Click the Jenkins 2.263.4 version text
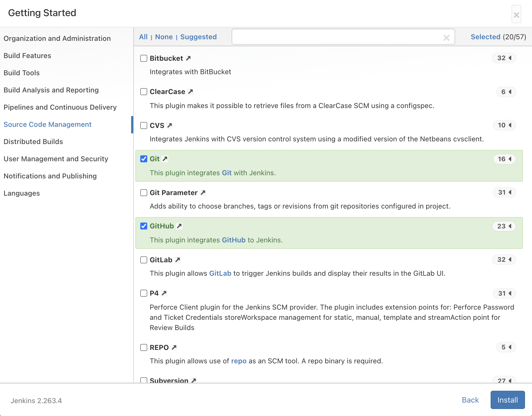Viewport: 532px width, 416px height. (36, 401)
